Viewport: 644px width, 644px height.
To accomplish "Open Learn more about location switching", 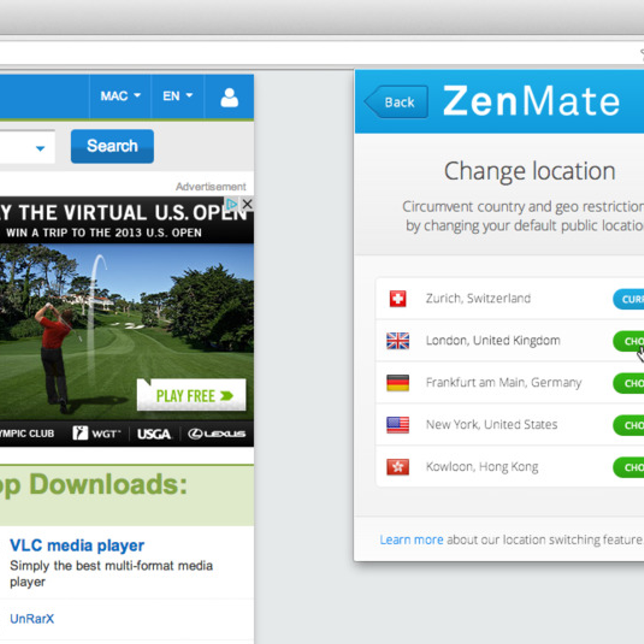I will pyautogui.click(x=411, y=540).
